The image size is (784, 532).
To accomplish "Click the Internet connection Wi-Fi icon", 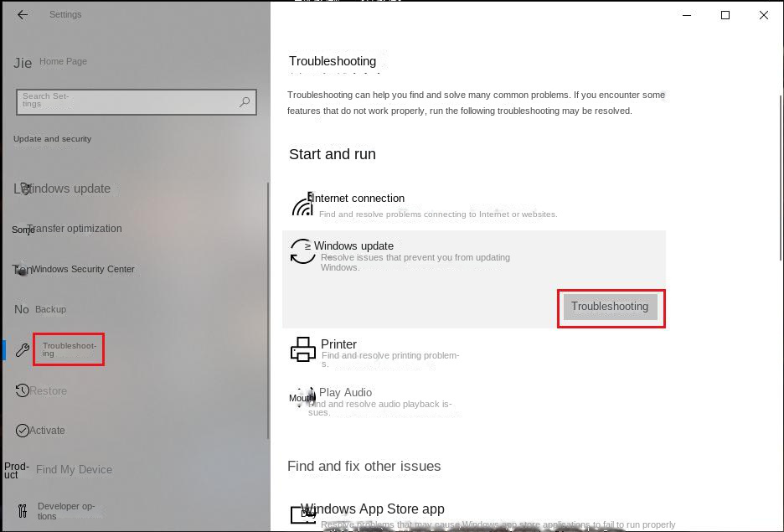I will pyautogui.click(x=302, y=205).
